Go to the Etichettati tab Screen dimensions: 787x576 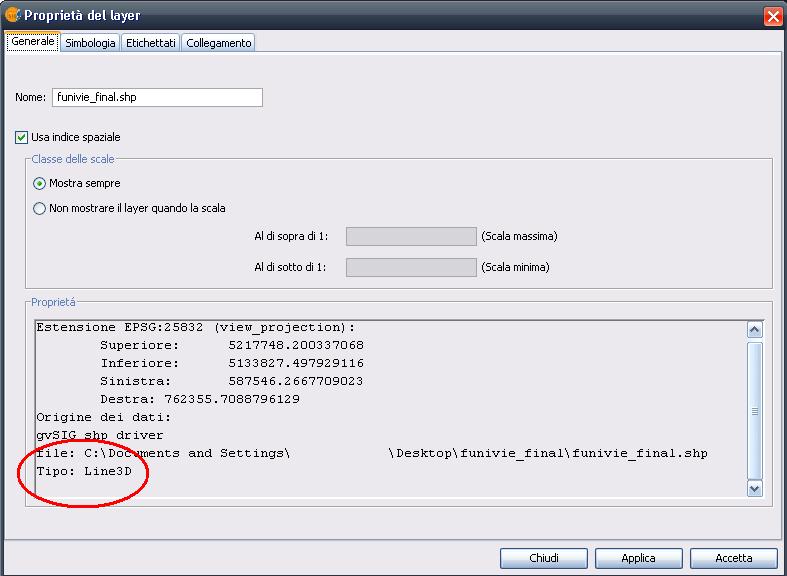(x=151, y=43)
